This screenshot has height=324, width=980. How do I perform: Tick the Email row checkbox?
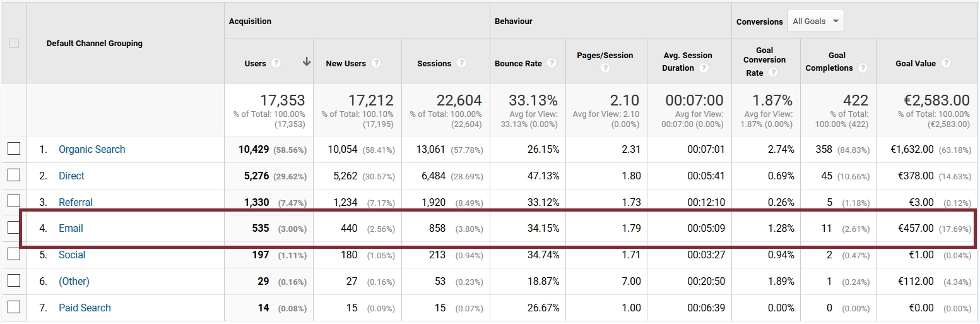[x=14, y=228]
